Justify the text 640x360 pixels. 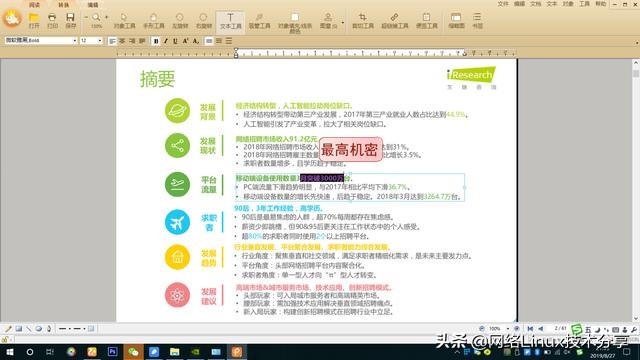coord(142,41)
